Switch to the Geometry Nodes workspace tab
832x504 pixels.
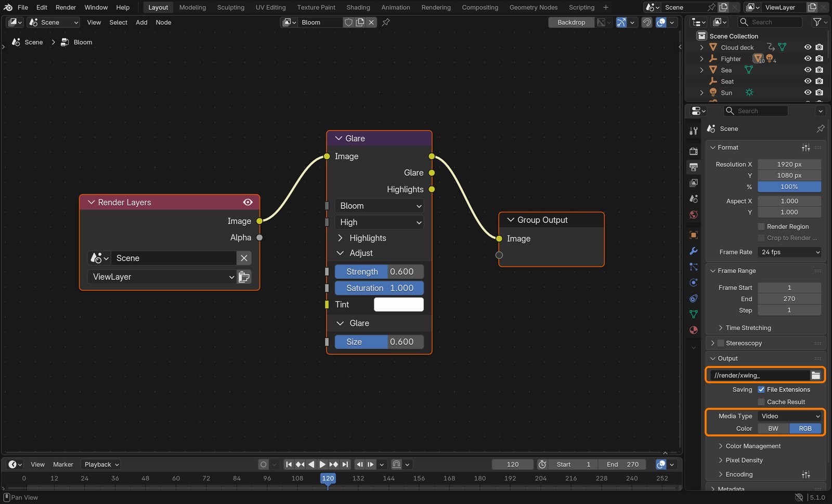[534, 7]
